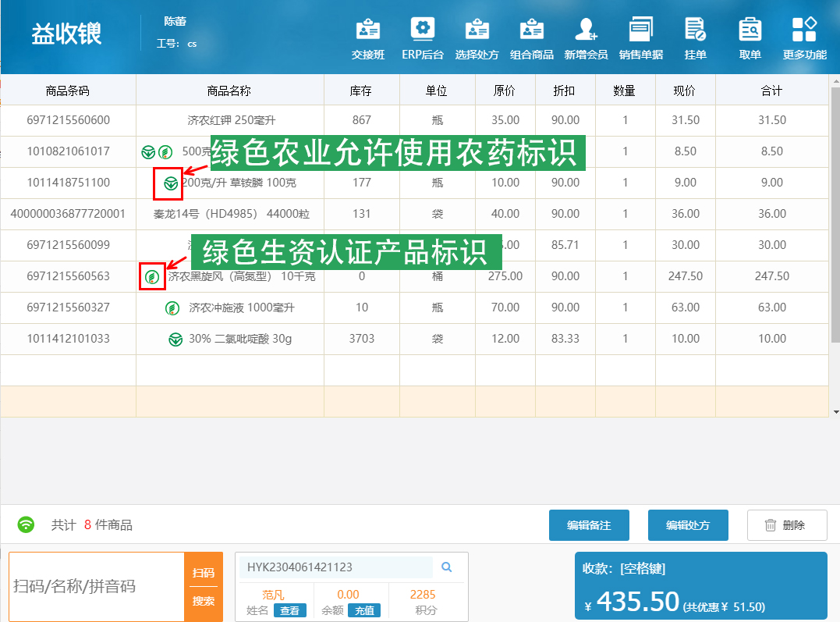Click the scrollbar down arrow of product table
The image size is (840, 622).
835,411
